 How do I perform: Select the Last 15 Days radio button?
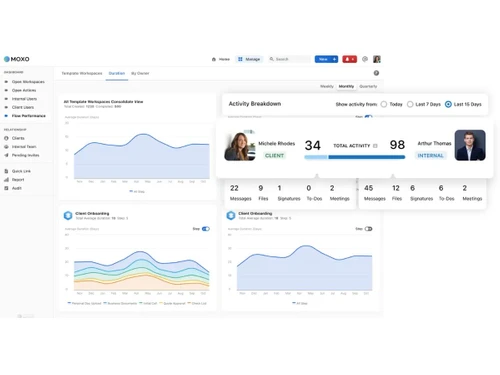448,104
